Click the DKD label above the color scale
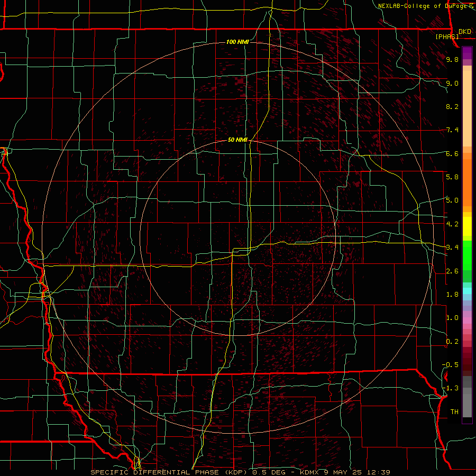The height and width of the screenshot is (476, 476). tap(465, 32)
